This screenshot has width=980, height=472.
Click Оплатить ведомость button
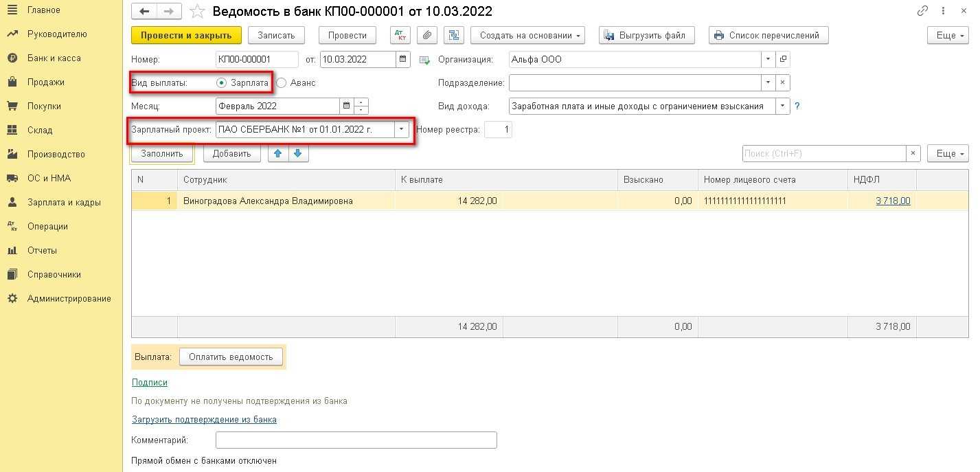pos(231,357)
